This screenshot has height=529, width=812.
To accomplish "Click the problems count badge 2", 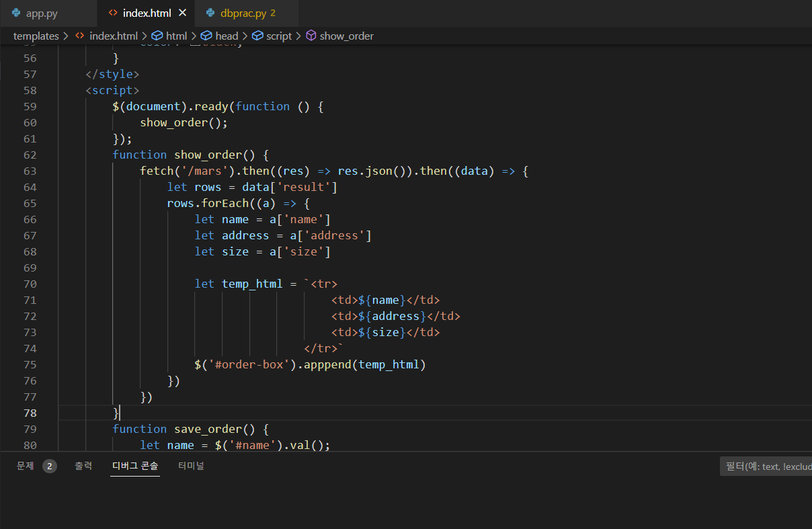I will tap(50, 466).
